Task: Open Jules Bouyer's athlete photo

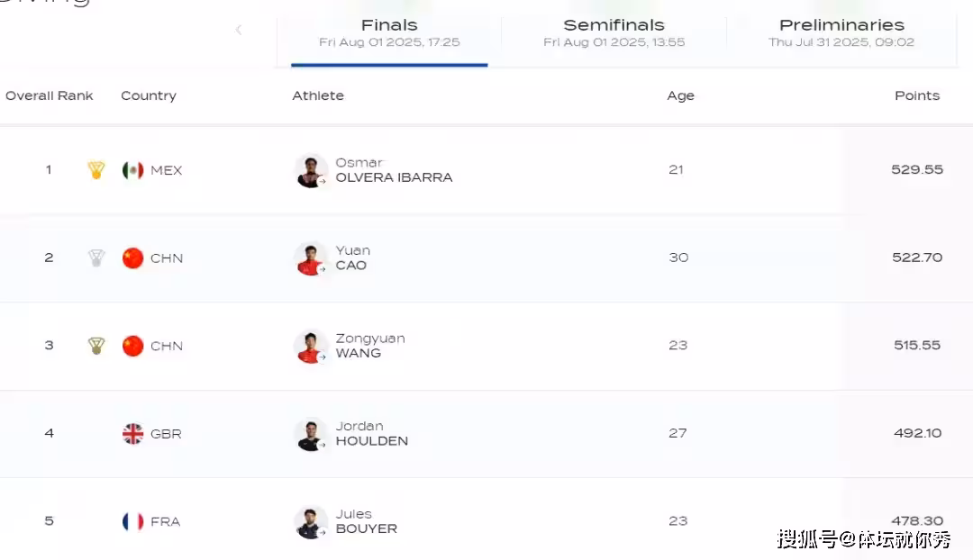Action: 311,522
